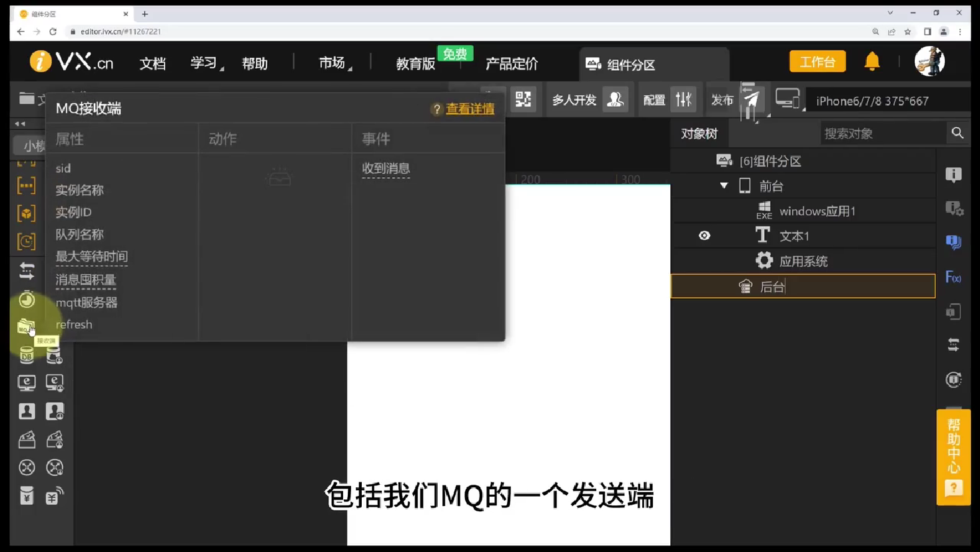Toggle visibility eye of 文本1

pos(704,235)
